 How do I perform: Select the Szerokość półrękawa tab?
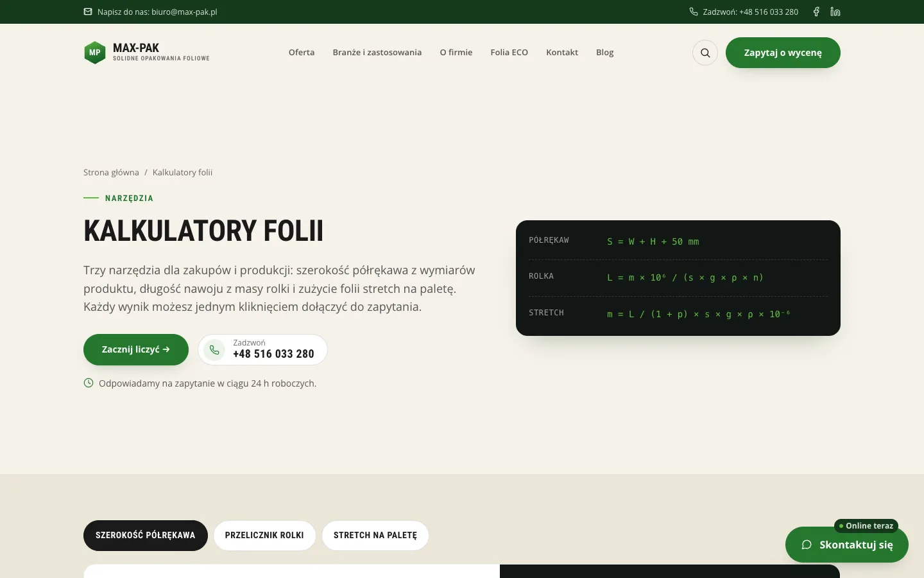click(x=146, y=536)
